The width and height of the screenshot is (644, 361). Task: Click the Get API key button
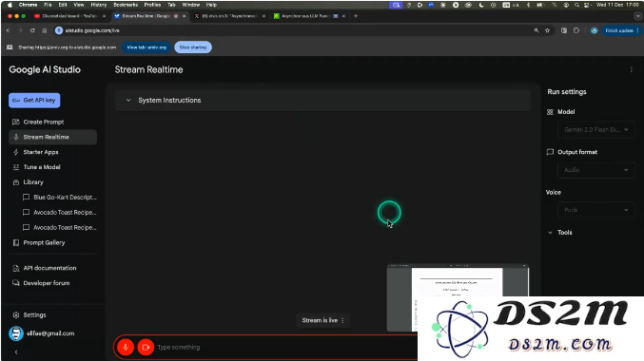pos(34,100)
